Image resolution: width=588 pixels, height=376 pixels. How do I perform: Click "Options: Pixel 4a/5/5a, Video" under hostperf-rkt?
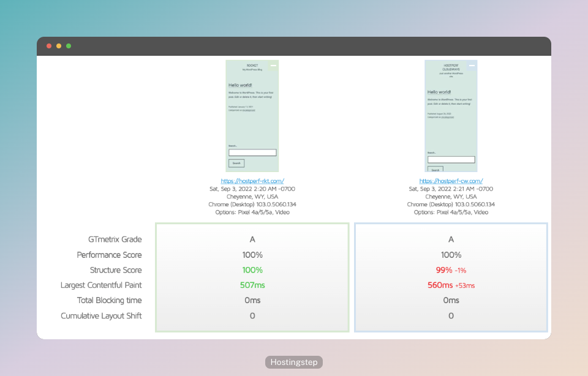coord(252,212)
